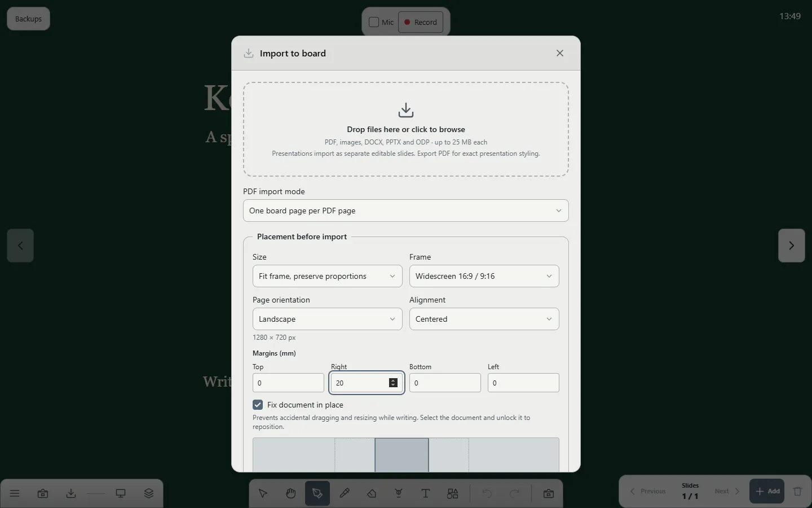Click the Margins (mm) label
Image resolution: width=812 pixels, height=508 pixels.
tap(274, 353)
